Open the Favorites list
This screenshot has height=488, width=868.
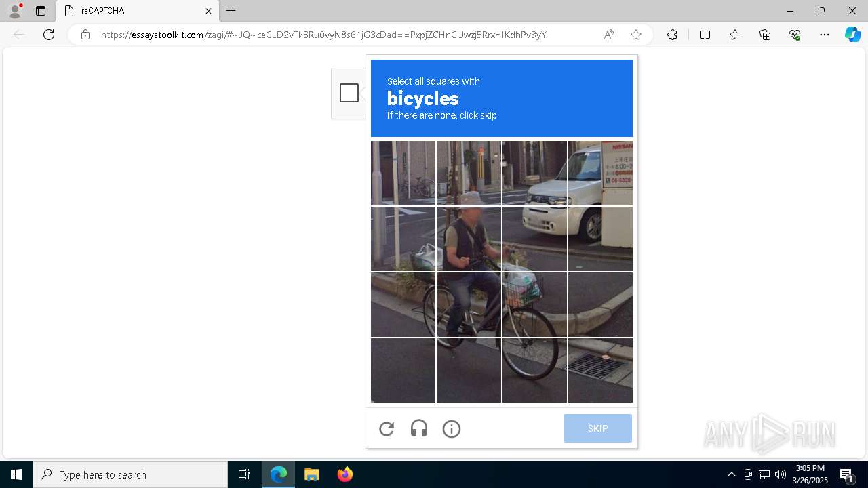click(x=735, y=35)
